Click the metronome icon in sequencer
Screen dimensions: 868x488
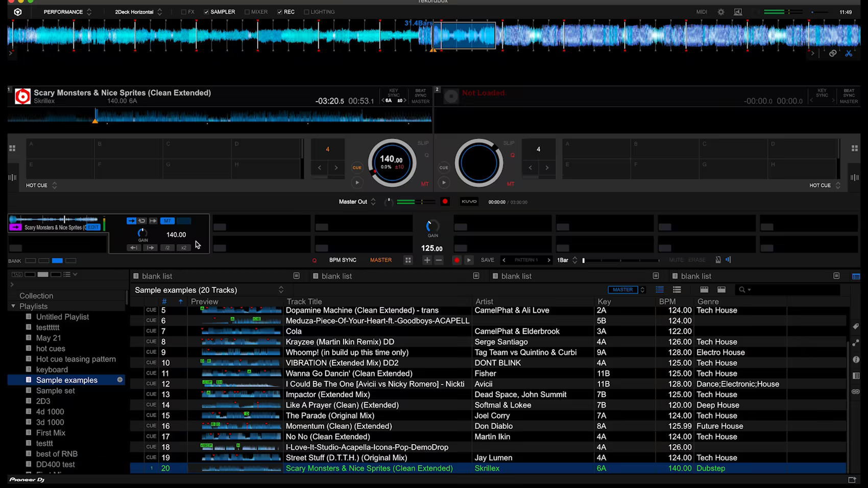click(x=718, y=260)
